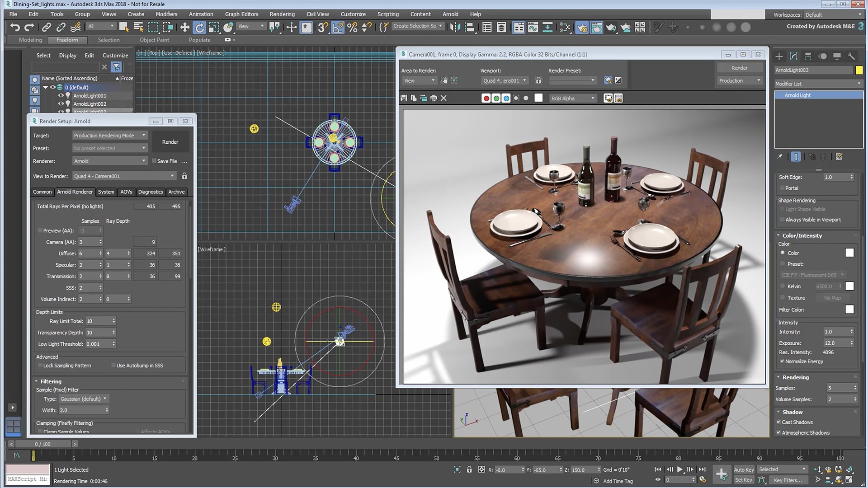Screen dimensions: 868x488
Task: Click the Save File checkbox option
Action: (x=153, y=161)
